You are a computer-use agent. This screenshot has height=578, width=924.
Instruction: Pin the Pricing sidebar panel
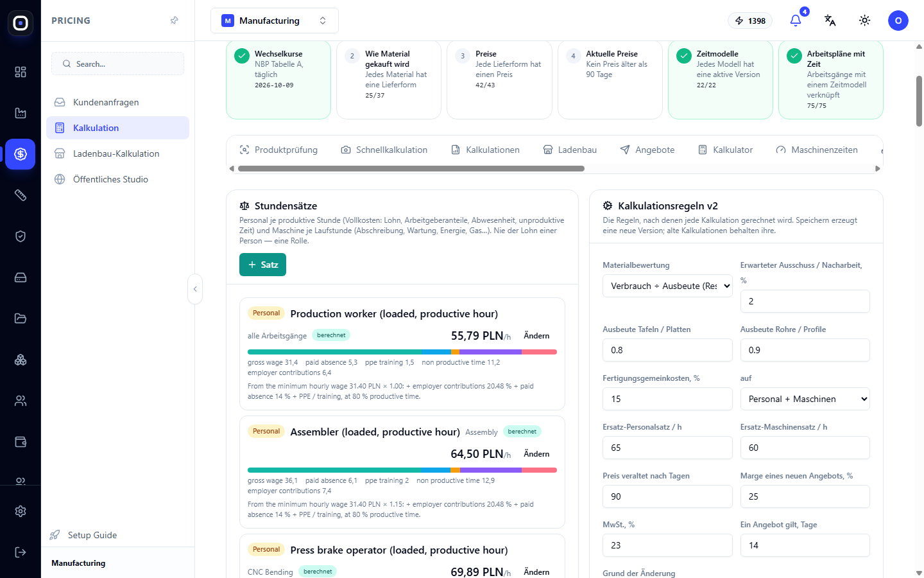pos(174,21)
